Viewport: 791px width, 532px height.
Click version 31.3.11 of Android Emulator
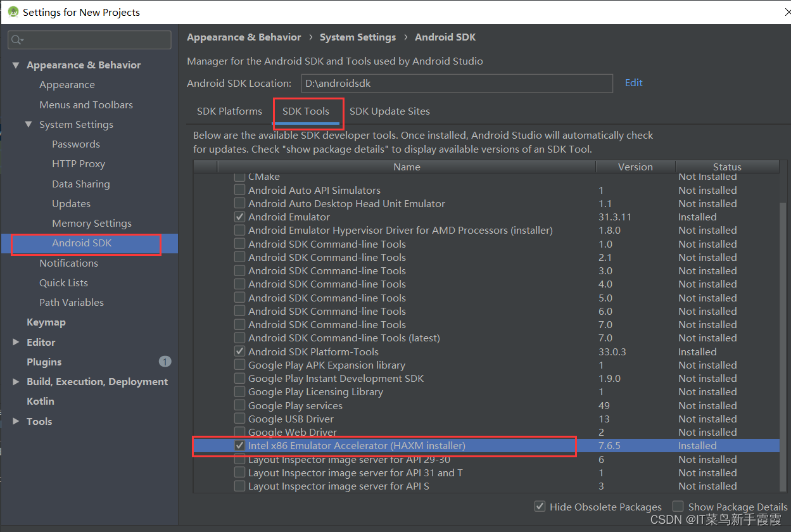click(615, 217)
